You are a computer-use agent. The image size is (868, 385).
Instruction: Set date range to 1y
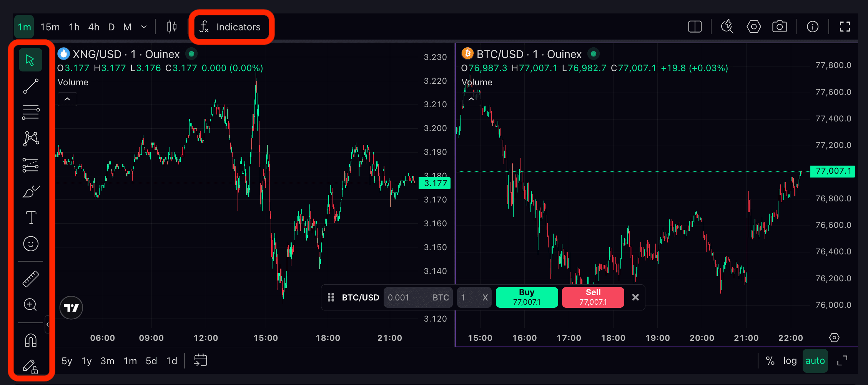(x=86, y=361)
